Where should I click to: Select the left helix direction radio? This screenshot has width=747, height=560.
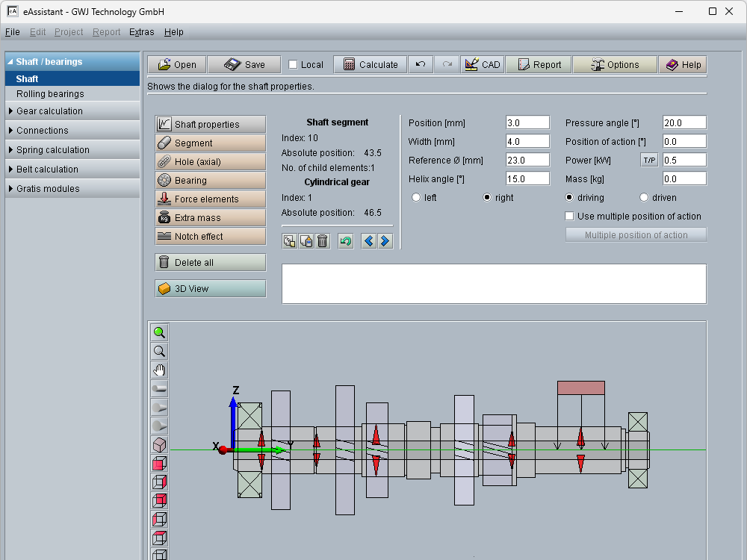(416, 198)
